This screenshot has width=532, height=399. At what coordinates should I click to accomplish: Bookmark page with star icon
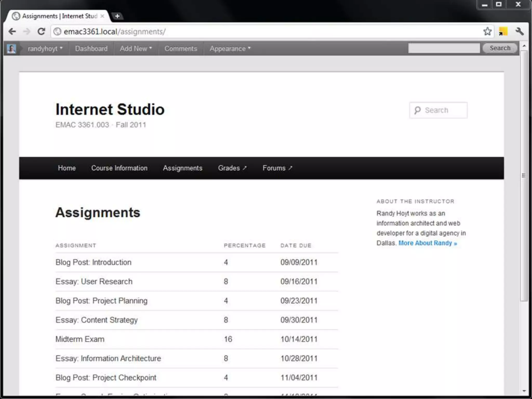[487, 31]
